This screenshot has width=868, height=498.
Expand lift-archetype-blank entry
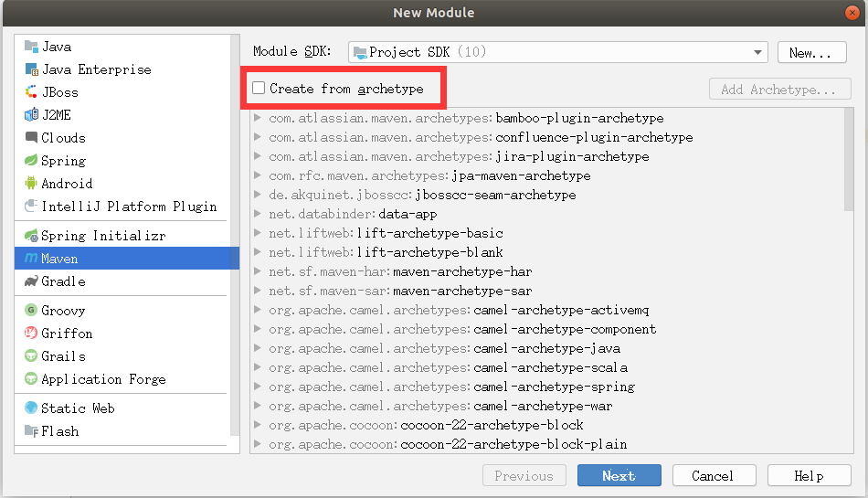tap(258, 252)
